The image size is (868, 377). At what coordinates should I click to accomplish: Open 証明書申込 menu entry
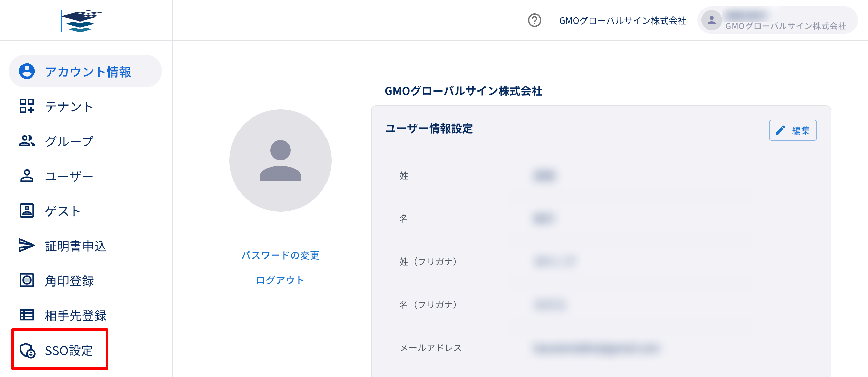click(85, 246)
